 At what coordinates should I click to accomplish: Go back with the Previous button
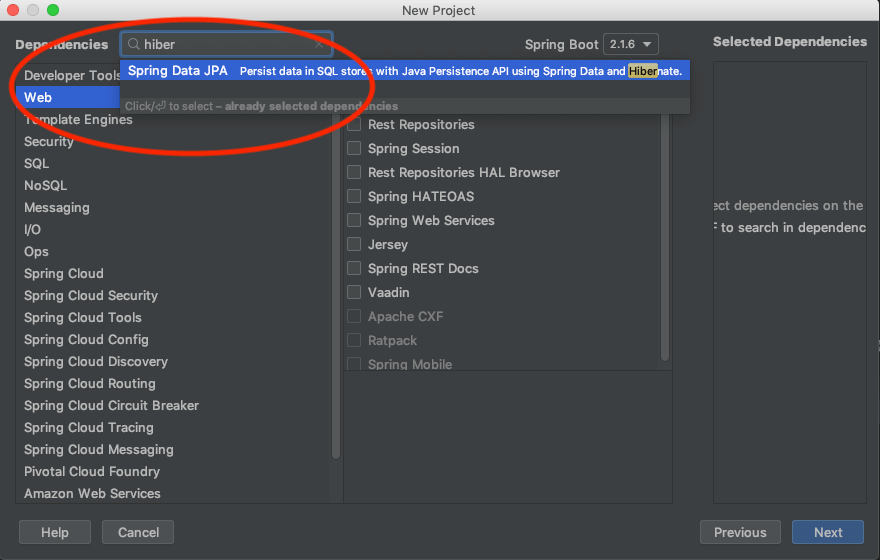[x=740, y=532]
